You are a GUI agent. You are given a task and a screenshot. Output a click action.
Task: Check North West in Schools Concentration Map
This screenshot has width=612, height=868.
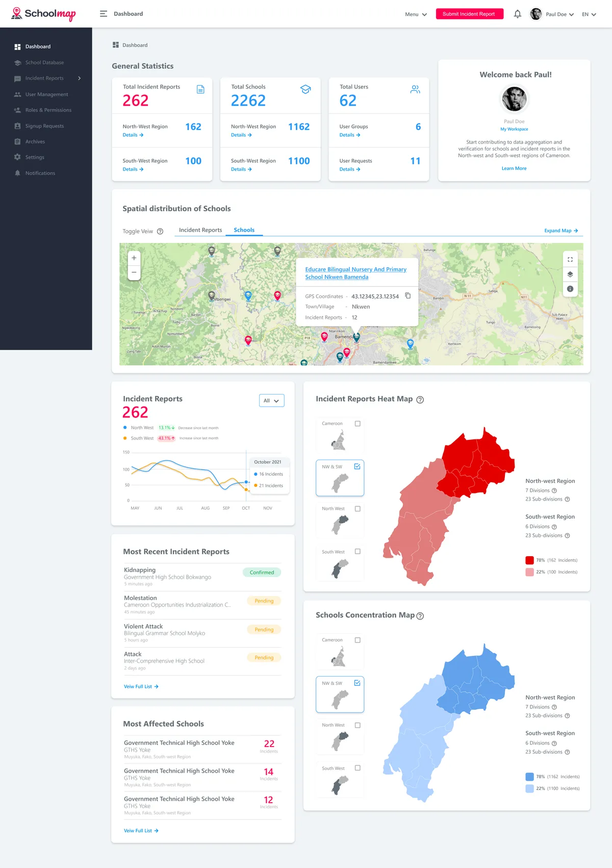358,725
